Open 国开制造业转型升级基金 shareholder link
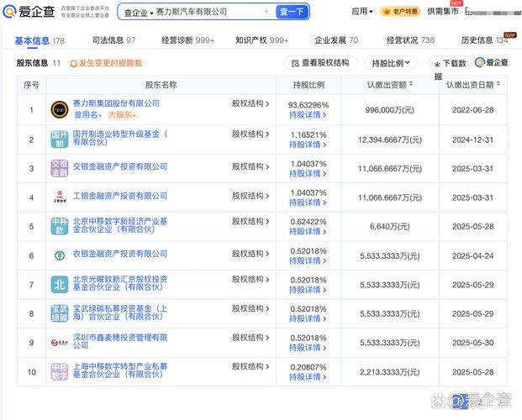The height and width of the screenshot is (420, 522). point(120,138)
